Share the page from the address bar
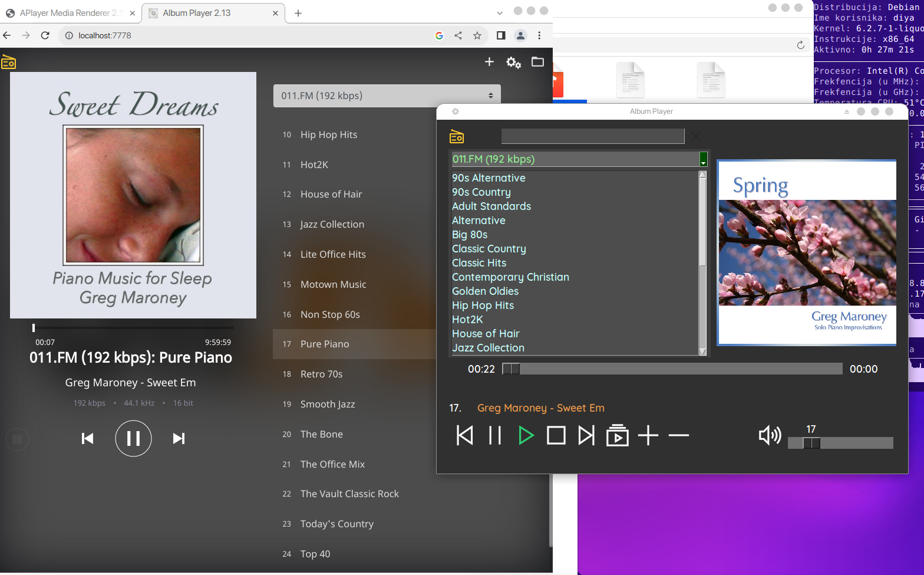The image size is (924, 575). point(458,35)
